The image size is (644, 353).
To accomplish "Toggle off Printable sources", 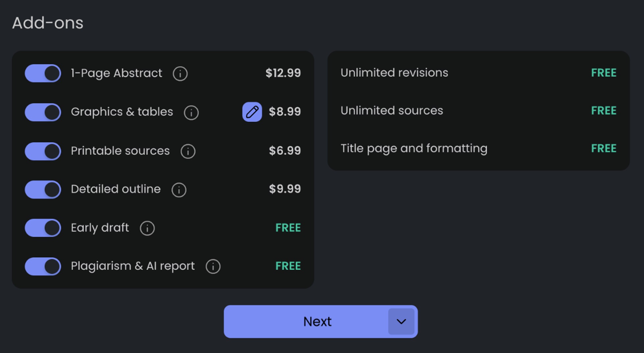I will (43, 151).
